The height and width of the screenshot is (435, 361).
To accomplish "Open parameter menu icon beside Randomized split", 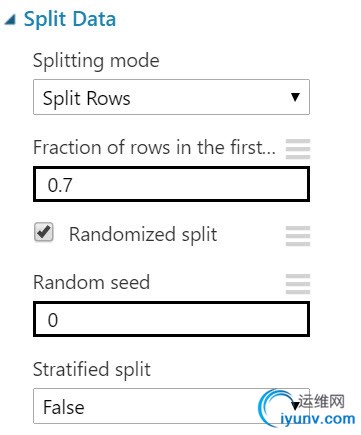I will [298, 236].
